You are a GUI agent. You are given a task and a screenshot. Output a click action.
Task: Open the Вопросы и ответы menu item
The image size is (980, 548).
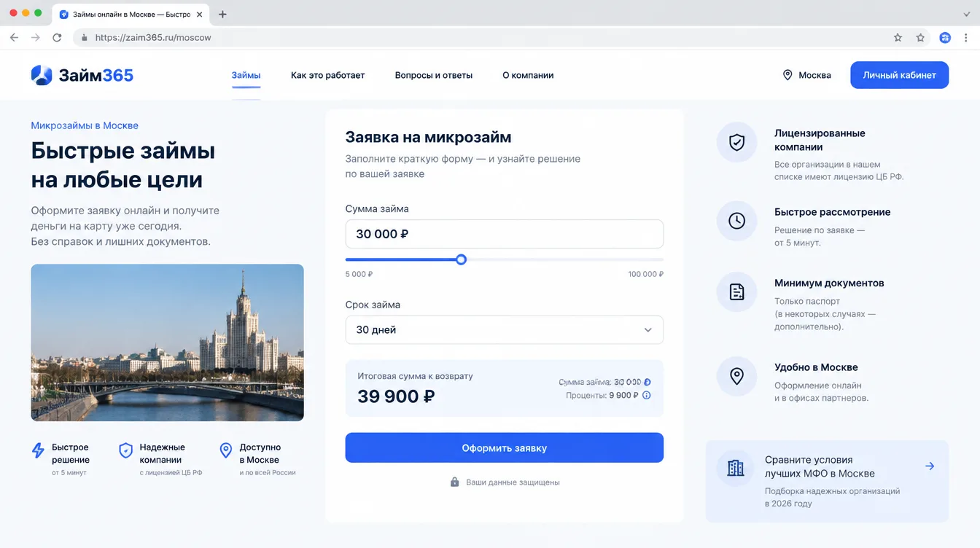tap(434, 75)
